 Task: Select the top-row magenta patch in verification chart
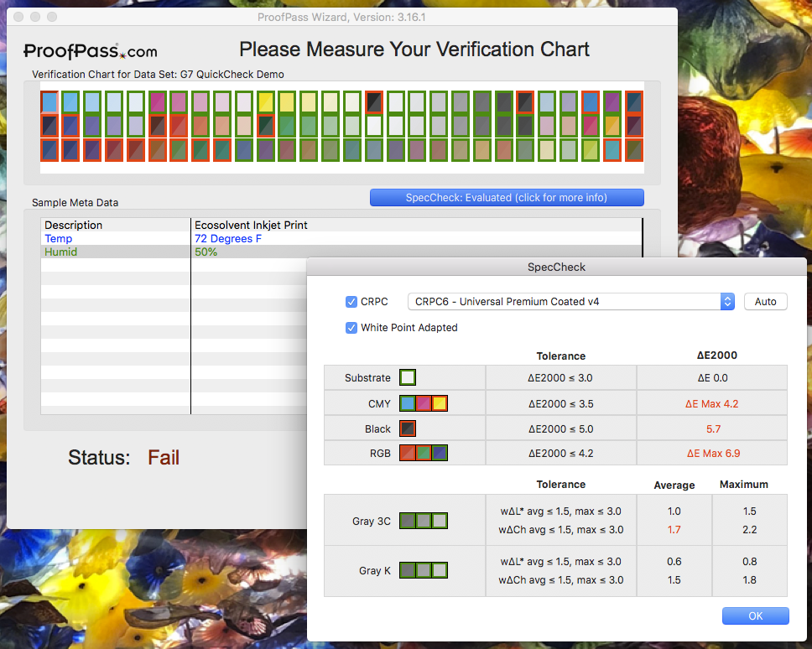(x=158, y=102)
